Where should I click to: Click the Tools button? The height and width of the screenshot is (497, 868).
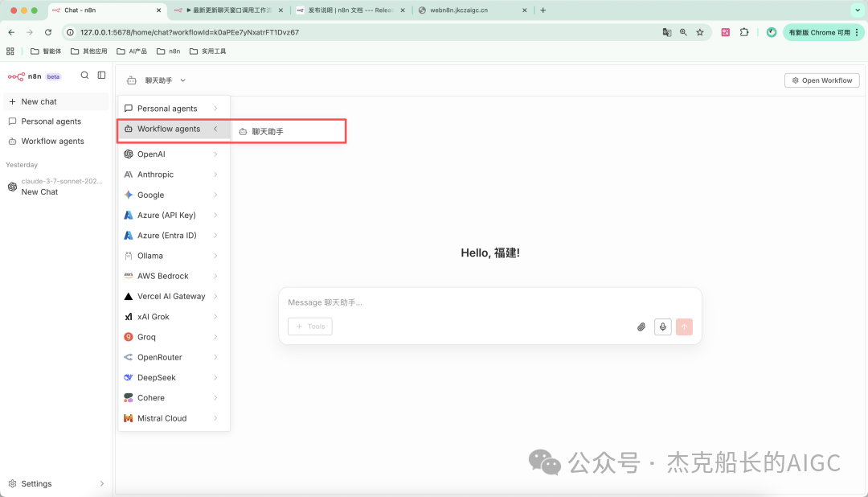tap(310, 327)
